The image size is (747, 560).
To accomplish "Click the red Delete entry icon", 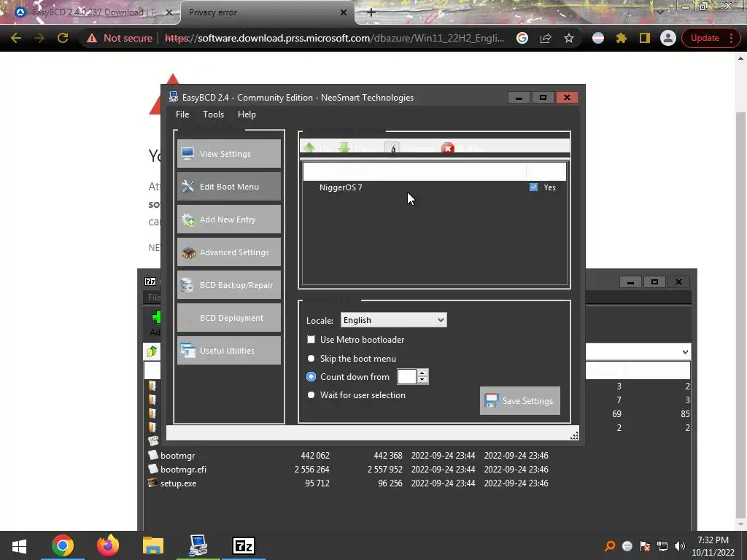I will tap(447, 148).
